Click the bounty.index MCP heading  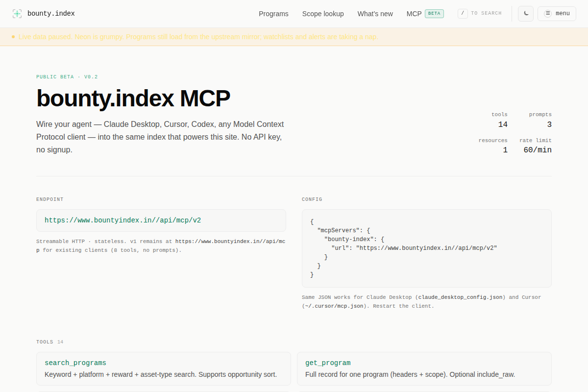(133, 98)
